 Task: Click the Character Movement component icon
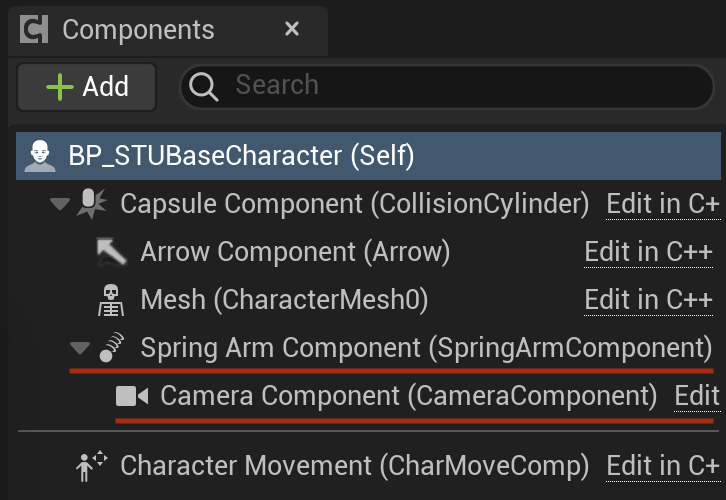coord(91,467)
